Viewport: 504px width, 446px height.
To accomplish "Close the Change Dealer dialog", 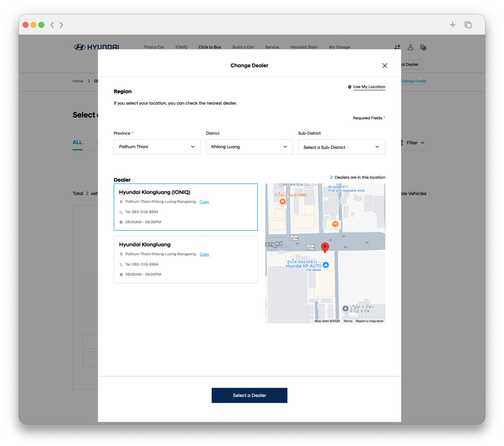I will coord(385,65).
